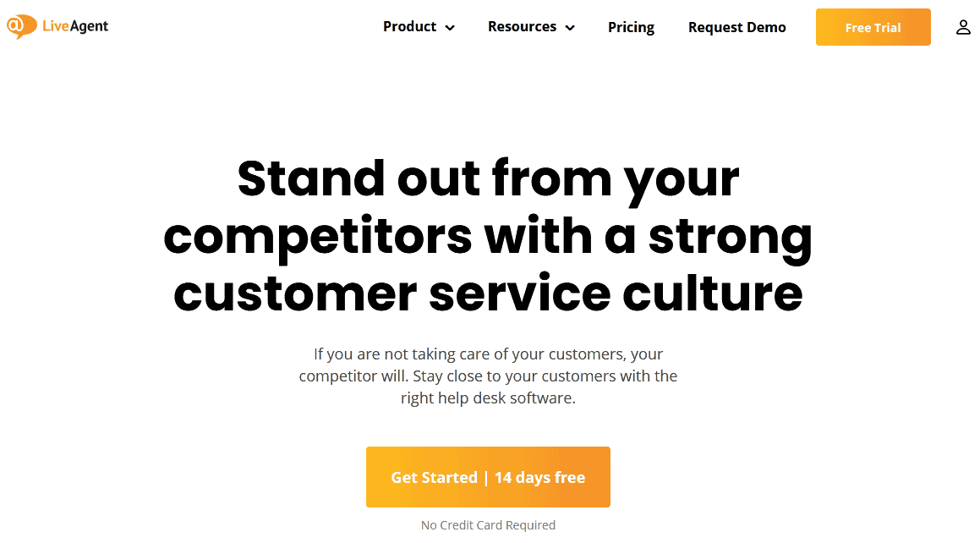Click the 'Stand out from your' headline line
980x543 pixels.
coord(488,178)
